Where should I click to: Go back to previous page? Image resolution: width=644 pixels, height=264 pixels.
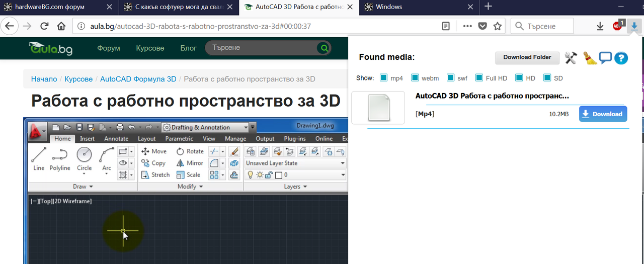10,26
